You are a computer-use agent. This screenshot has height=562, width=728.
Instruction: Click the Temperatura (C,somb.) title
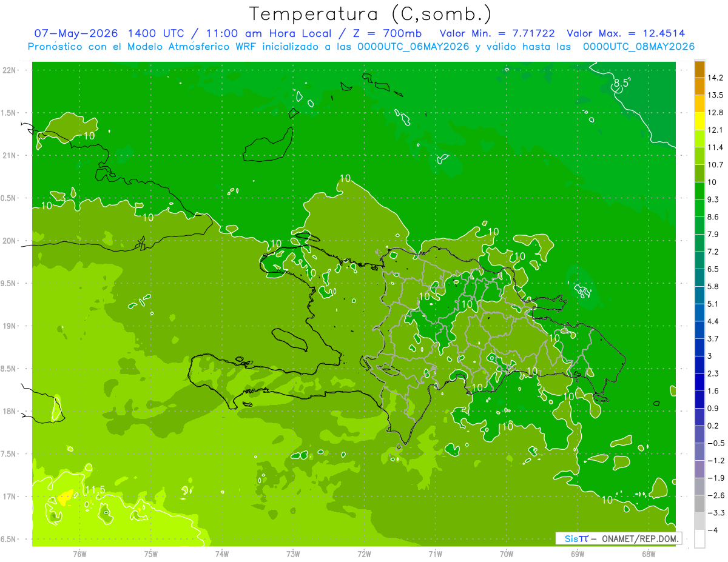[x=370, y=13]
